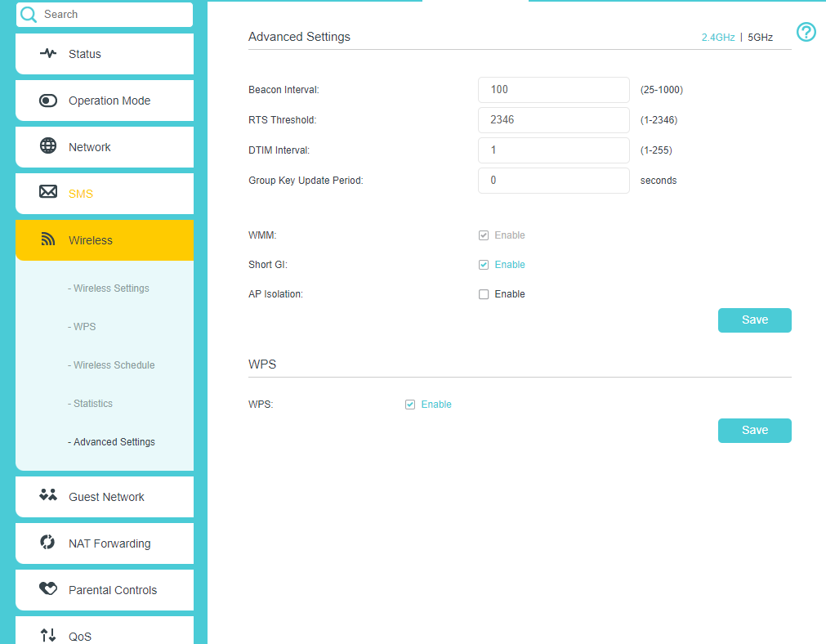Select Advanced Settings submenu item

coord(111,442)
